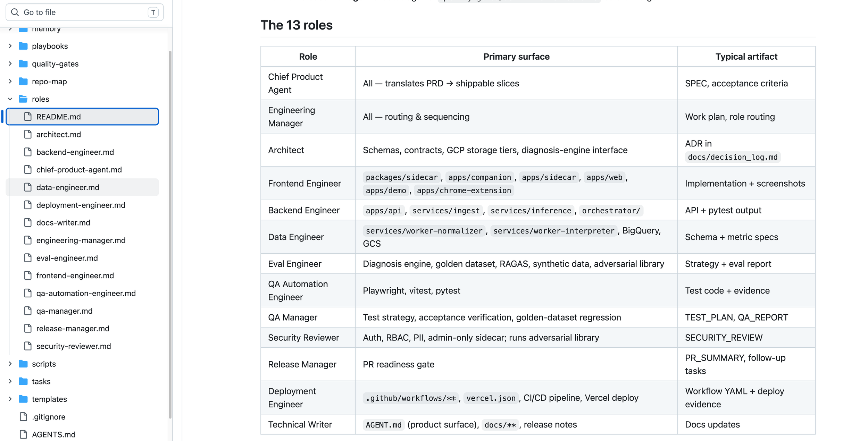Click the file icon beside frontend-engineer.md
The image size is (868, 441).
point(28,275)
